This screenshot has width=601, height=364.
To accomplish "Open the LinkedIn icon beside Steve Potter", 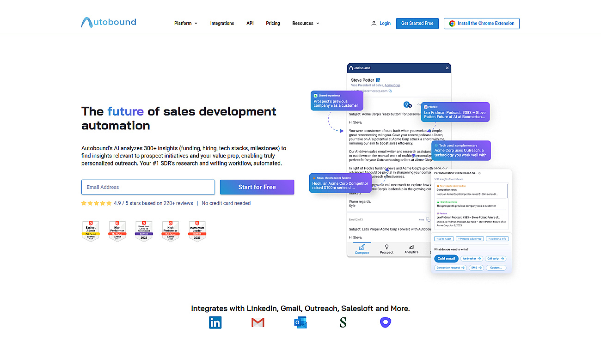I will (x=378, y=80).
